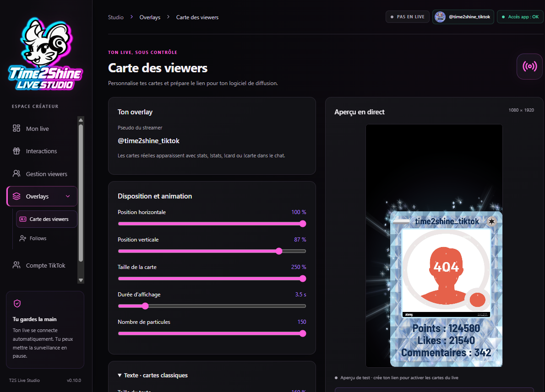Screen dimensions: 545x392
Task: Click the PAS EN LIVE status badge
Action: 407,16
